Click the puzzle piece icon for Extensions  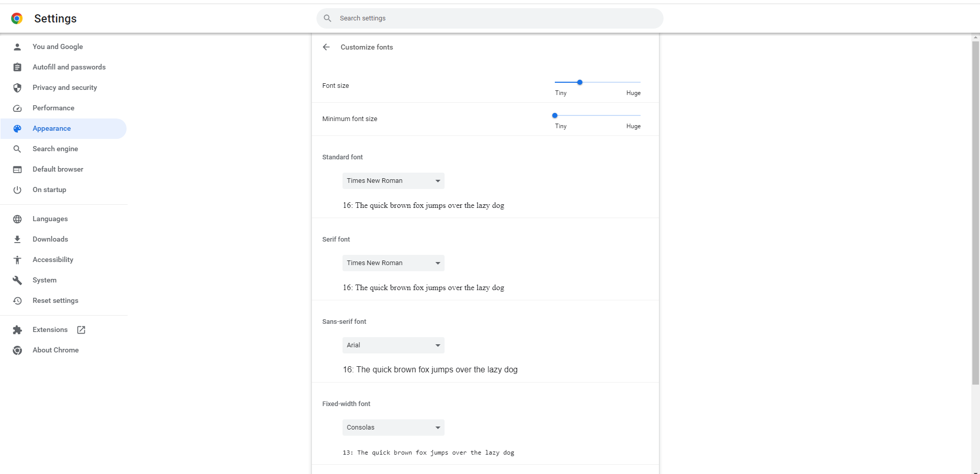(x=17, y=329)
